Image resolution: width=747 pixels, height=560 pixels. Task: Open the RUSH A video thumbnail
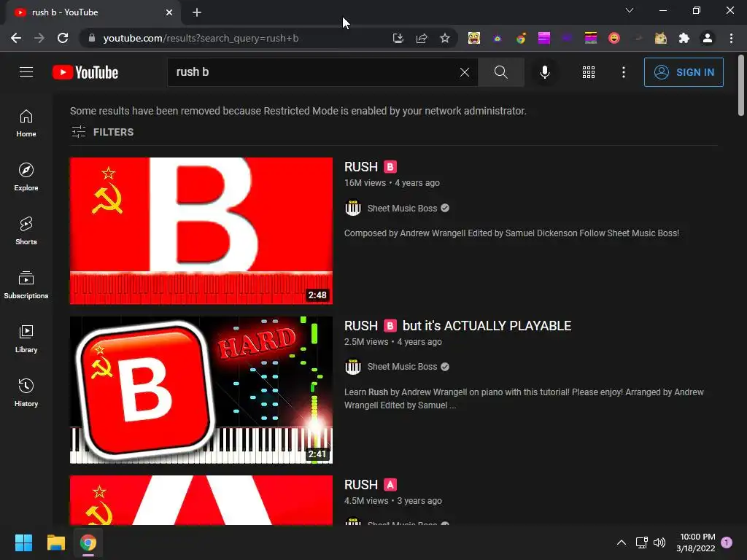pos(201,500)
